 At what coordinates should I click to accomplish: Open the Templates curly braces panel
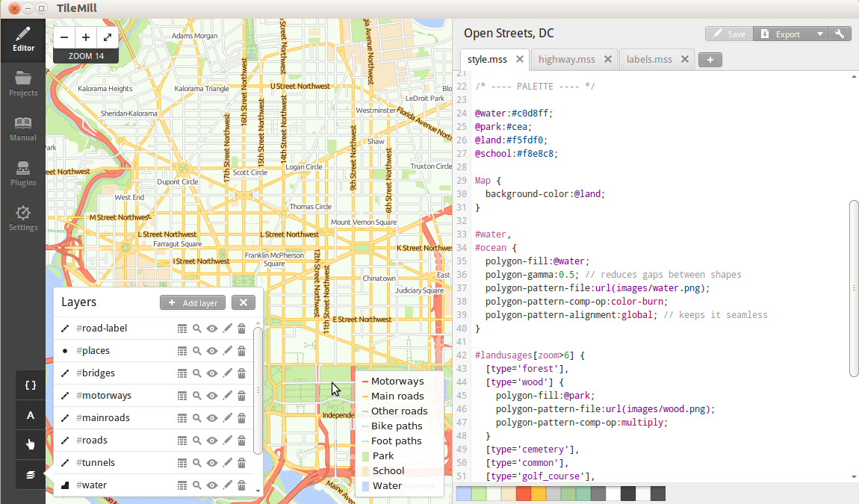[x=31, y=385]
